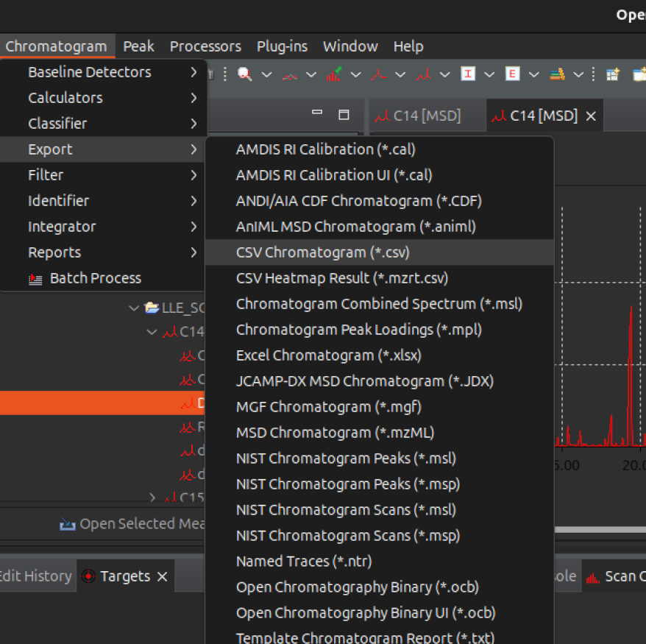Image resolution: width=646 pixels, height=644 pixels.
Task: Click the red 'E' box toolbar icon
Action: tap(512, 74)
